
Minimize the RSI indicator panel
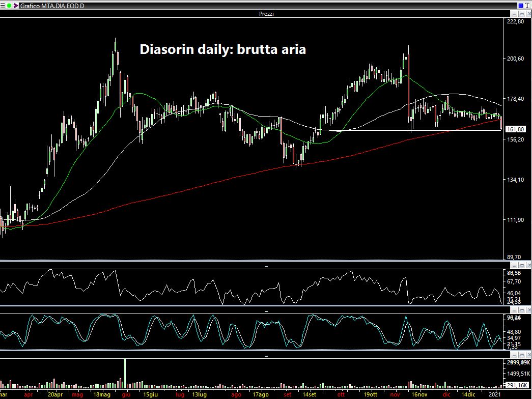coord(515,265)
